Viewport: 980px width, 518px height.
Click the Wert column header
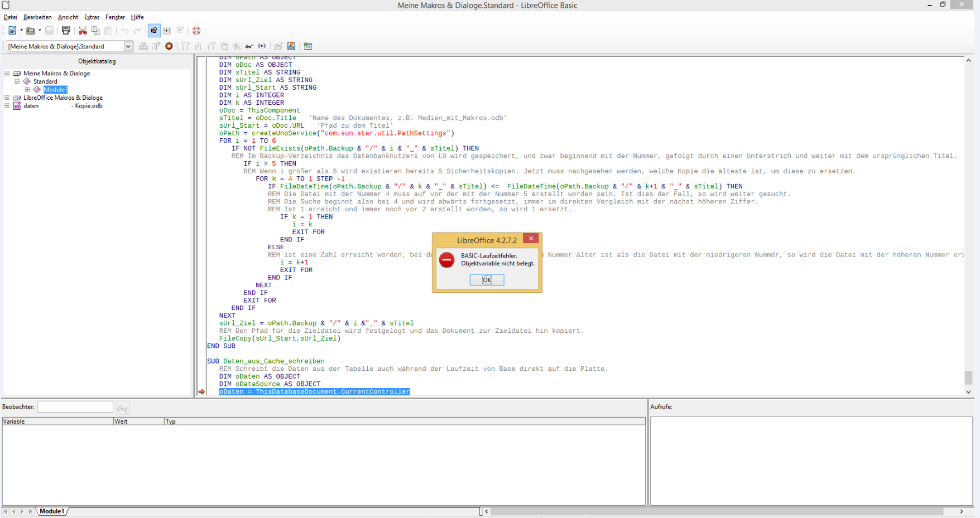[x=138, y=422]
